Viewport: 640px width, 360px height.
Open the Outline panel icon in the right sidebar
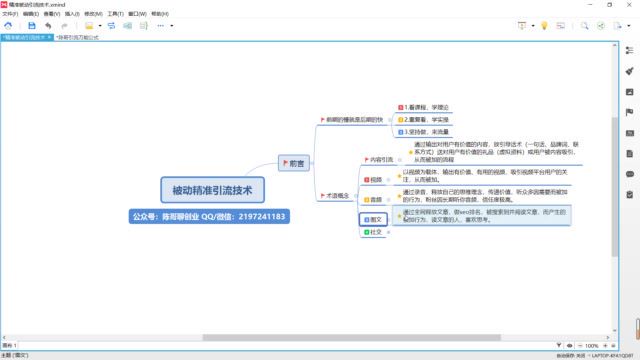click(x=629, y=50)
